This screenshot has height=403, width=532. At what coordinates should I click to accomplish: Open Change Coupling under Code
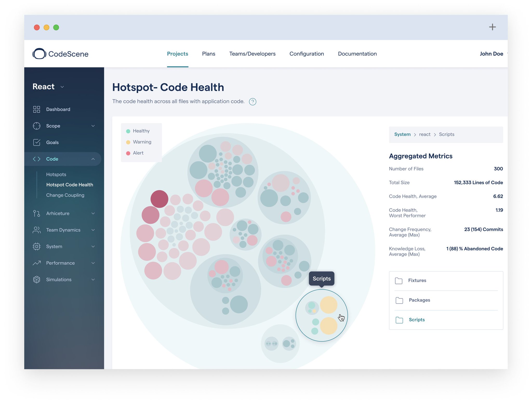(x=65, y=195)
